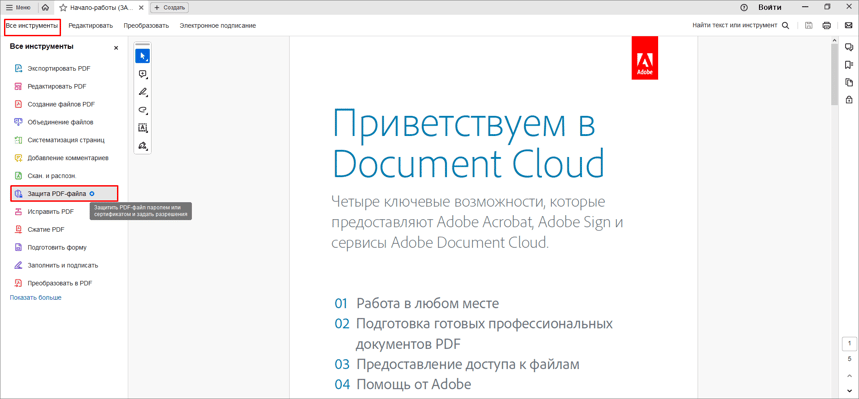This screenshot has width=859, height=399.
Task: Close the Все инструменты panel
Action: 116,48
